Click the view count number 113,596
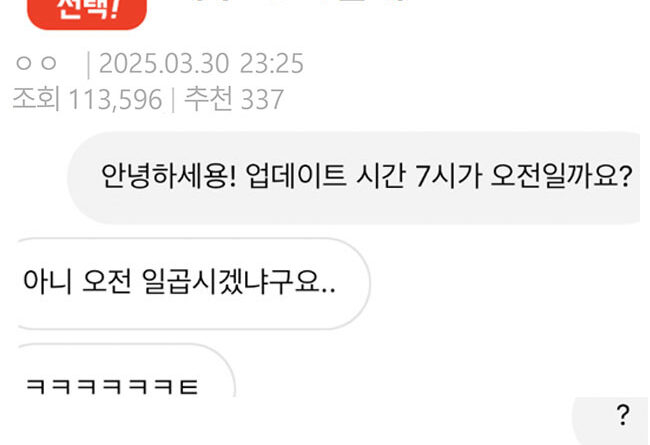Screen dimensions: 650x445 115,100
